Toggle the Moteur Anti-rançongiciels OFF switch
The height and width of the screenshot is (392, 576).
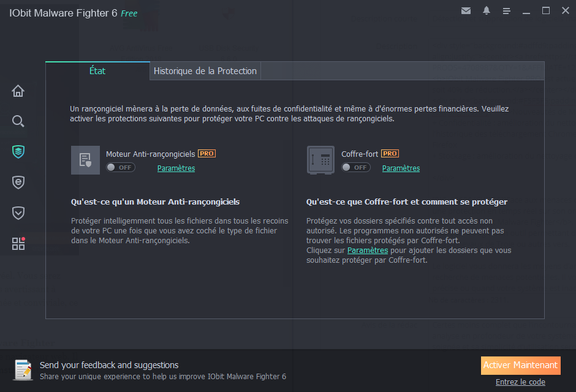click(x=121, y=167)
